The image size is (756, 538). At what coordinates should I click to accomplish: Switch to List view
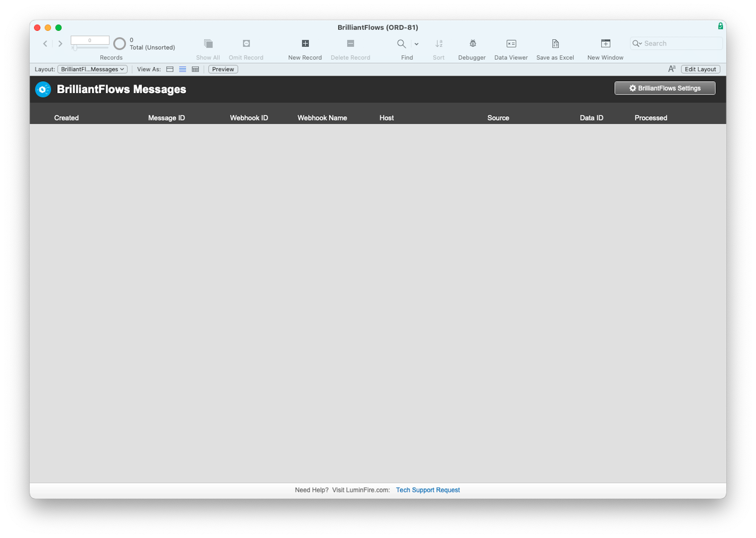click(x=182, y=69)
